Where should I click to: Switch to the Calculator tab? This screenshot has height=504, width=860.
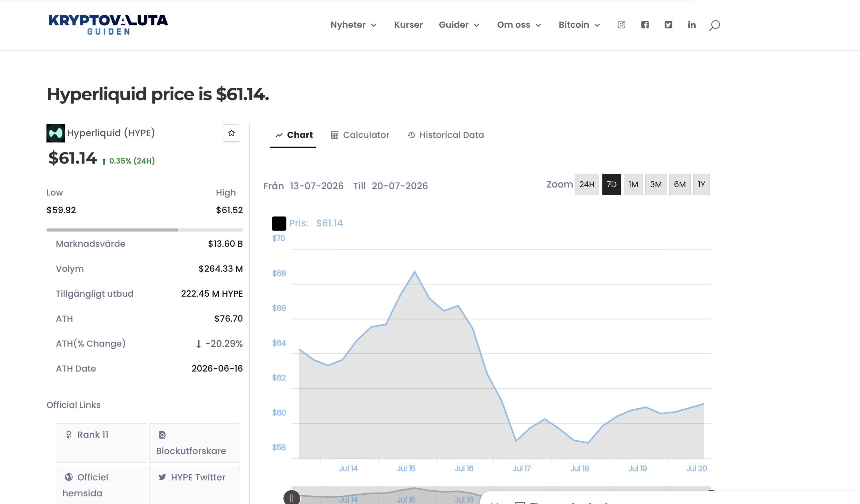pos(360,135)
